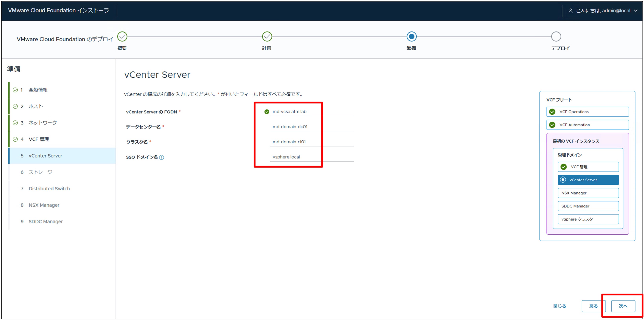Click the user profile icon in header
The image size is (644, 320).
571,10
